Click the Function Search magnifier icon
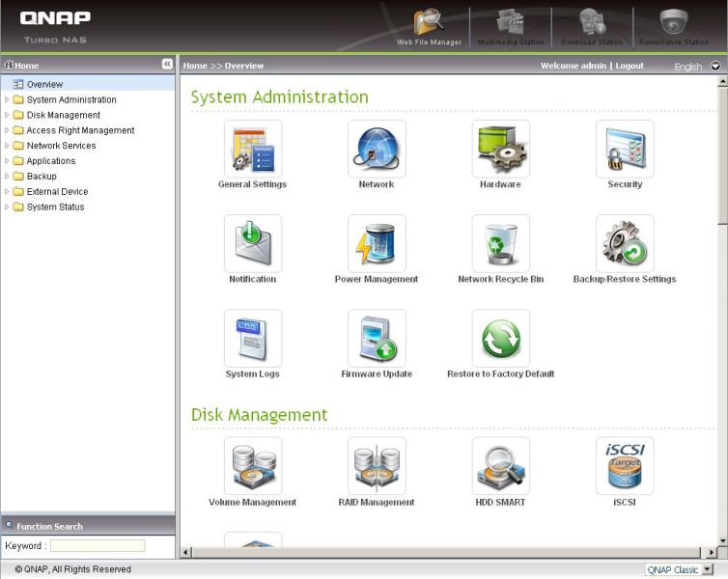This screenshot has width=728, height=579. pyautogui.click(x=9, y=525)
